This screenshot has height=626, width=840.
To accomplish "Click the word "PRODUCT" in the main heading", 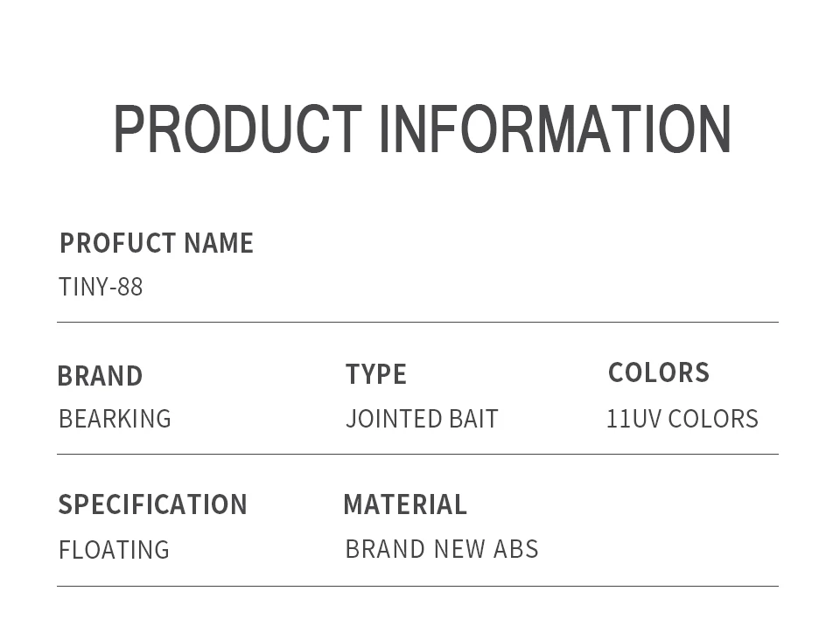I will point(237,129).
